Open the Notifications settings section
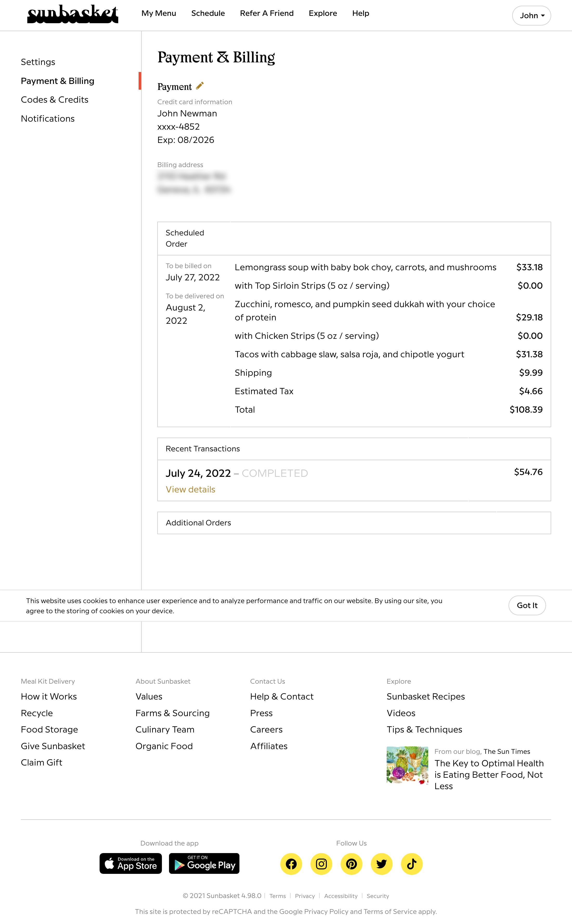This screenshot has height=924, width=572. pos(48,118)
